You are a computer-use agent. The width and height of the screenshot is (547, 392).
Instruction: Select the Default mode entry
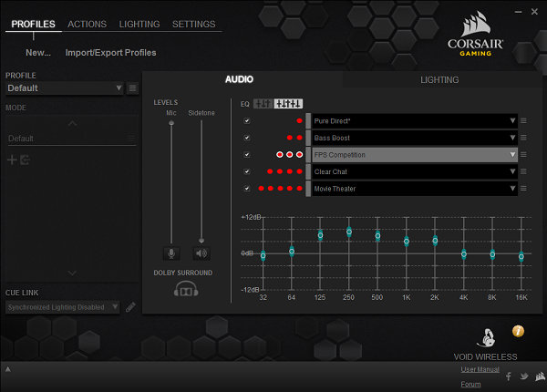coord(71,139)
